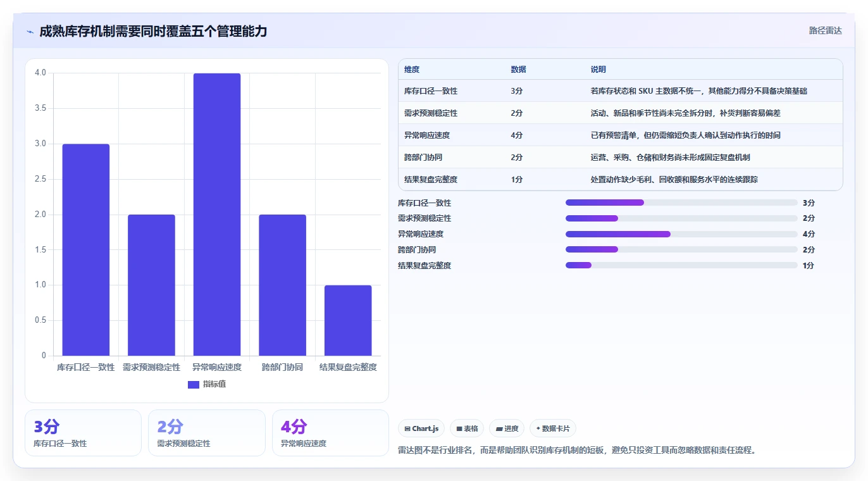
Task: Click 4分 beside 异常响应速度 progress bar
Action: pos(809,234)
